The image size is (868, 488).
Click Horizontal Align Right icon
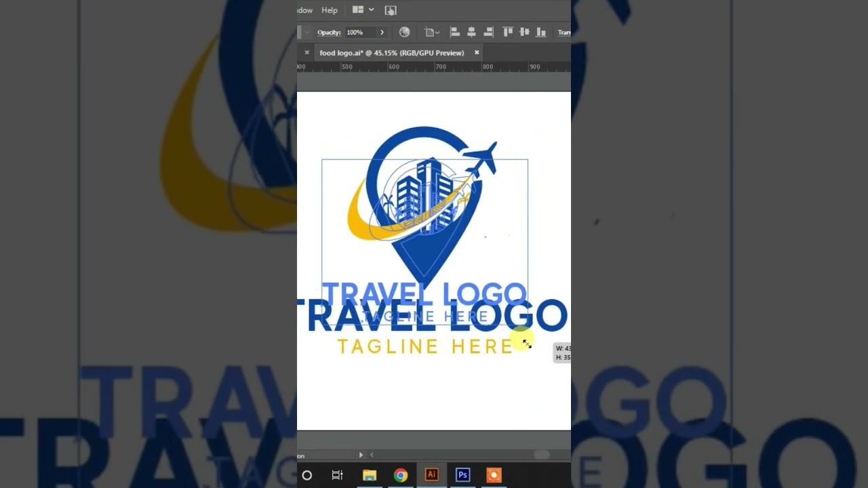coord(488,32)
